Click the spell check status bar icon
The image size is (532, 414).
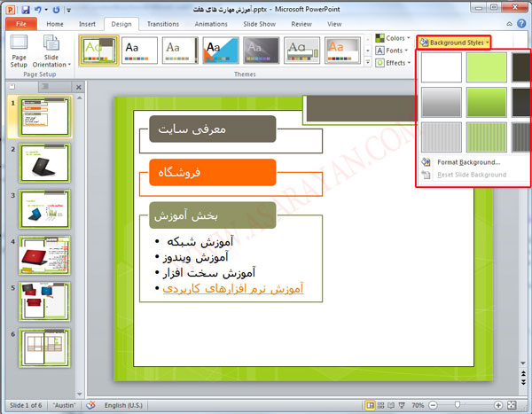90,405
